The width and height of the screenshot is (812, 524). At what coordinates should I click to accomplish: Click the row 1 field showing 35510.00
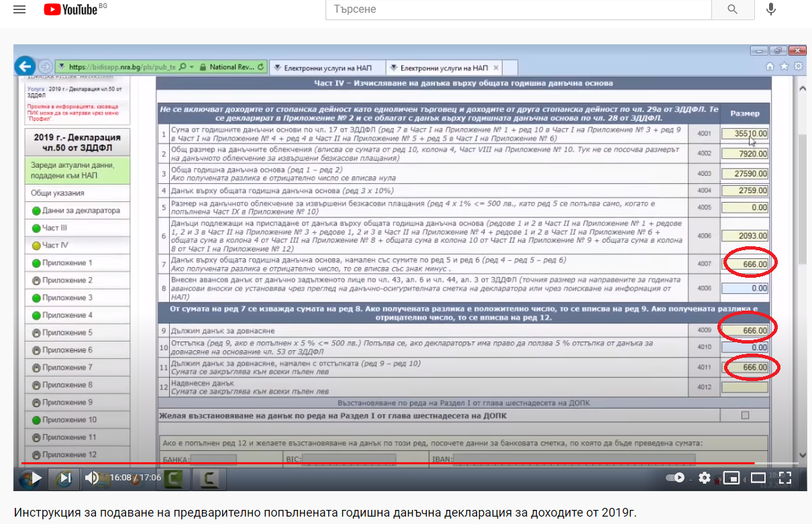[x=745, y=134]
